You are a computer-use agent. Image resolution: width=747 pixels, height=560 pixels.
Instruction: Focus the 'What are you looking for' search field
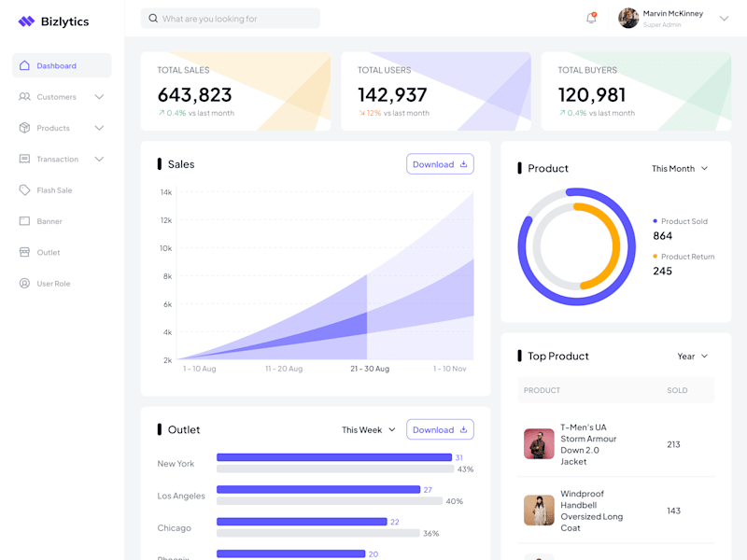click(231, 19)
